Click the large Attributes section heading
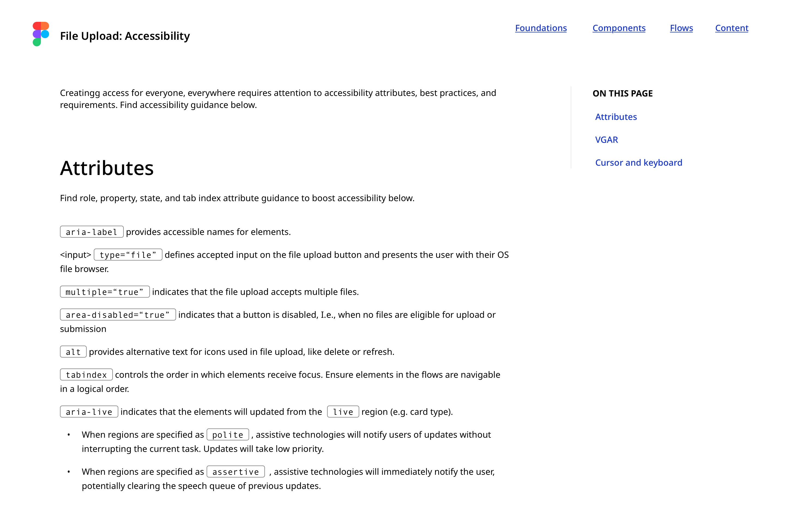 pos(107,168)
